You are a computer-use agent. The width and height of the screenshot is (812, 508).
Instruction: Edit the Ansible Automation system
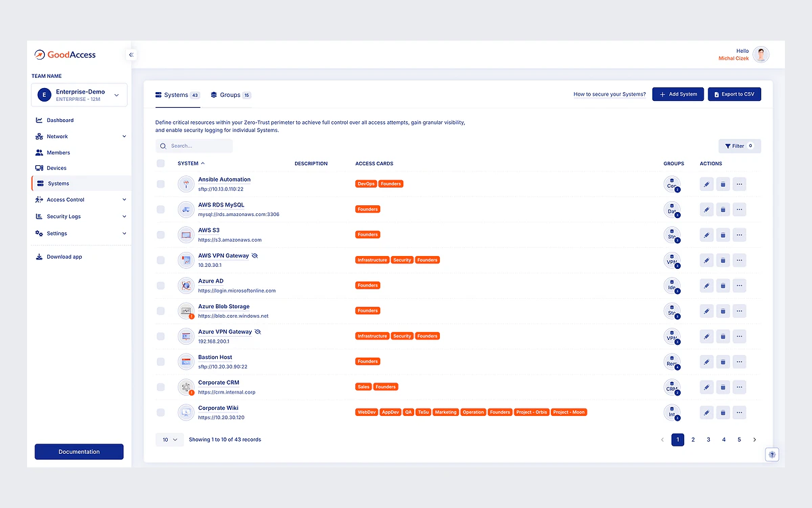tap(706, 184)
